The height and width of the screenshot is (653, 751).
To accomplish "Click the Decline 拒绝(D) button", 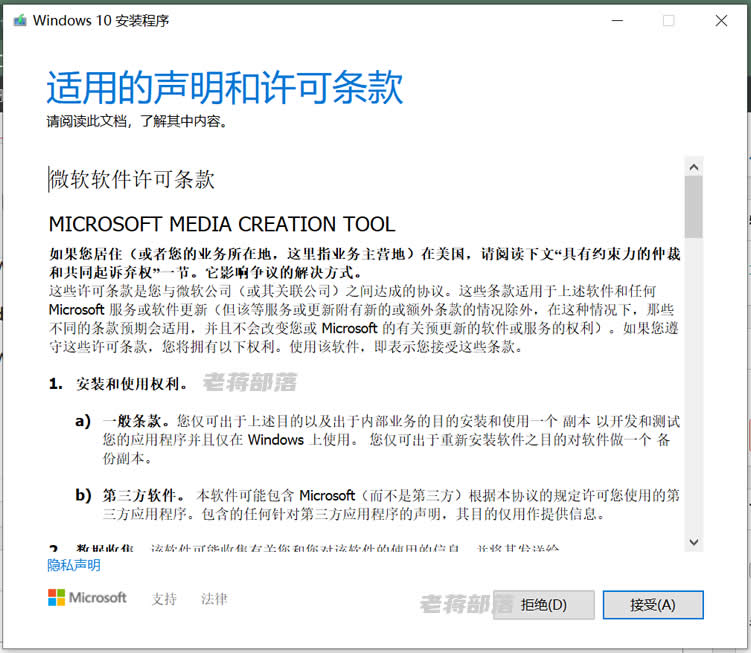I will coord(544,605).
